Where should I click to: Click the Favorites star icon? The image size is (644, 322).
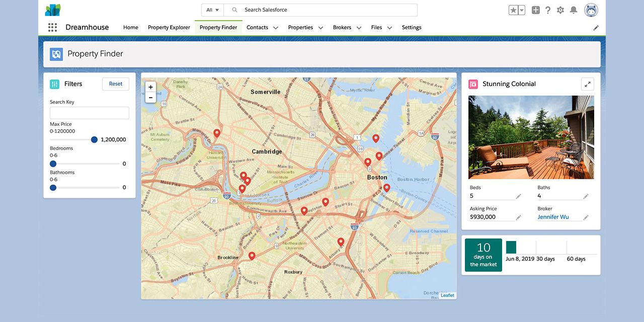coord(514,10)
